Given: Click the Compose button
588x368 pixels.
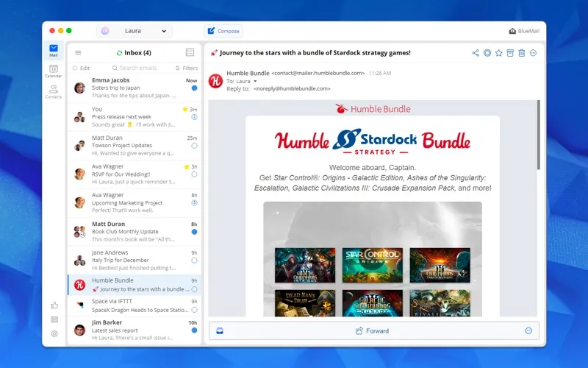Looking at the screenshot, I should pyautogui.click(x=223, y=31).
